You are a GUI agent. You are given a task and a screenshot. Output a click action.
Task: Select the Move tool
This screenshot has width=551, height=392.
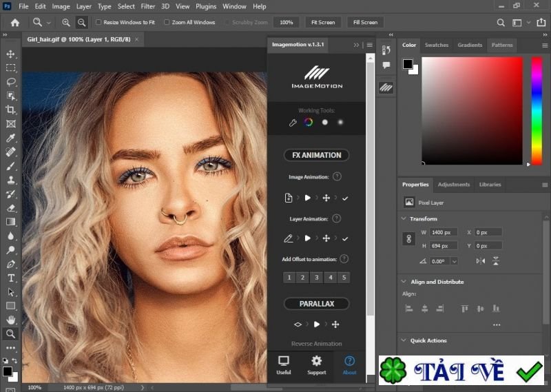(10, 54)
